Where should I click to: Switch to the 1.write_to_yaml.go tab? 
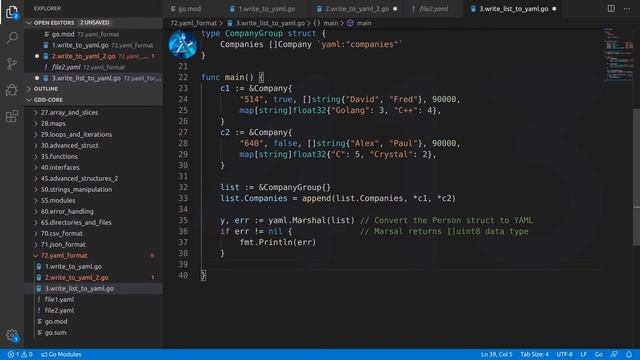(267, 9)
